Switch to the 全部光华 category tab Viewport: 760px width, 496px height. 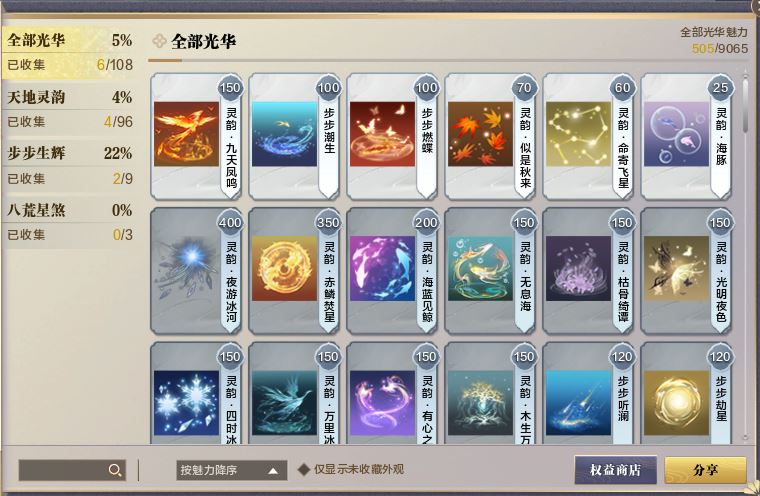[70, 52]
